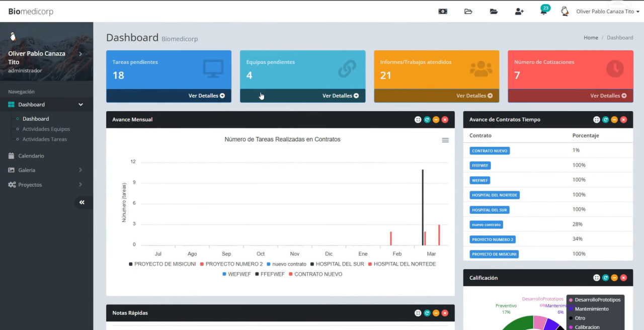Toggle HOSPITAL DEL SUR series in chart legend
This screenshot has height=330, width=644.
pyautogui.click(x=339, y=264)
